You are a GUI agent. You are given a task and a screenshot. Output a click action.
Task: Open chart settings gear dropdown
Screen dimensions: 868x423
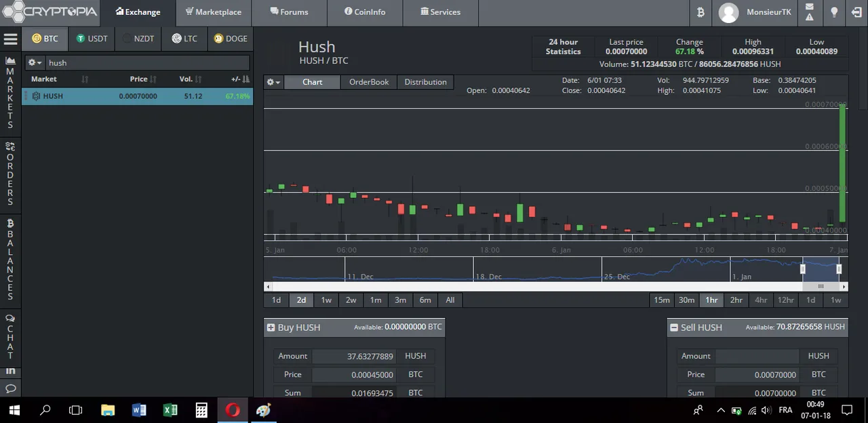click(273, 82)
